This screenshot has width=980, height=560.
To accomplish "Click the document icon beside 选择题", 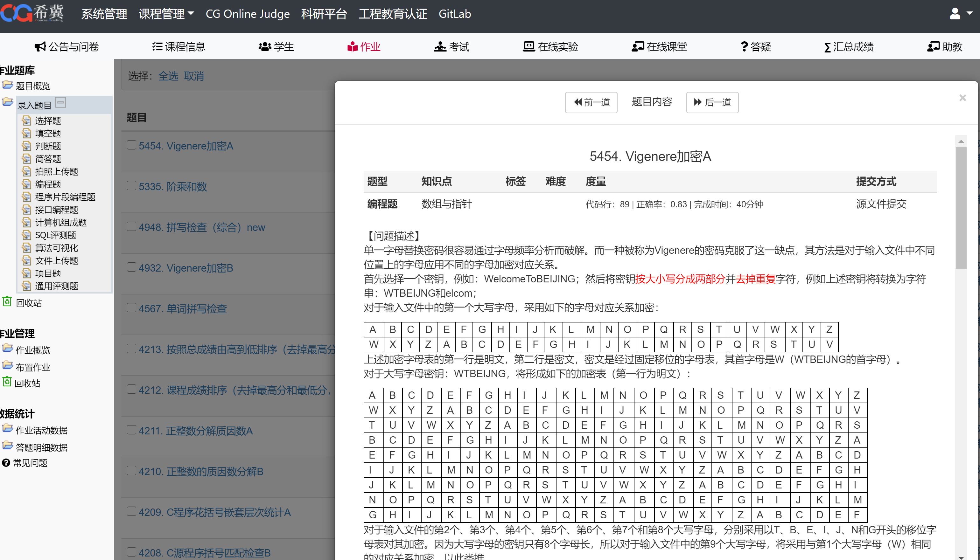I will click(26, 121).
